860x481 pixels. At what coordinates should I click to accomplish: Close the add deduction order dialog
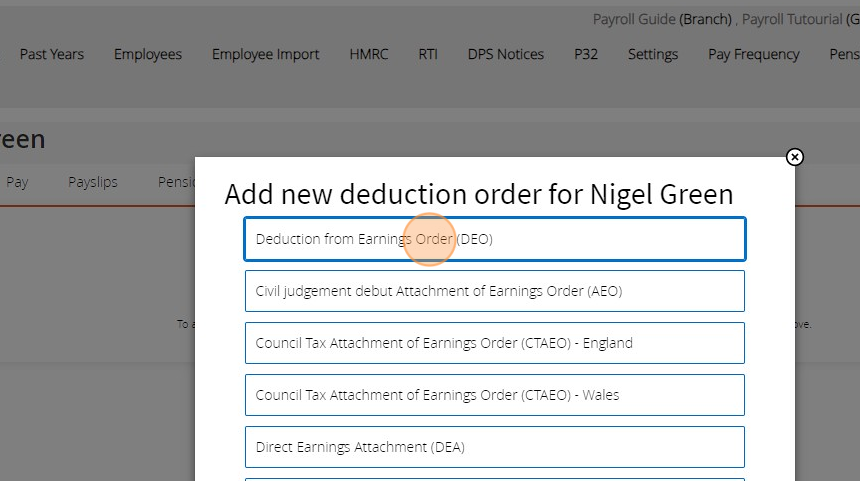point(794,157)
